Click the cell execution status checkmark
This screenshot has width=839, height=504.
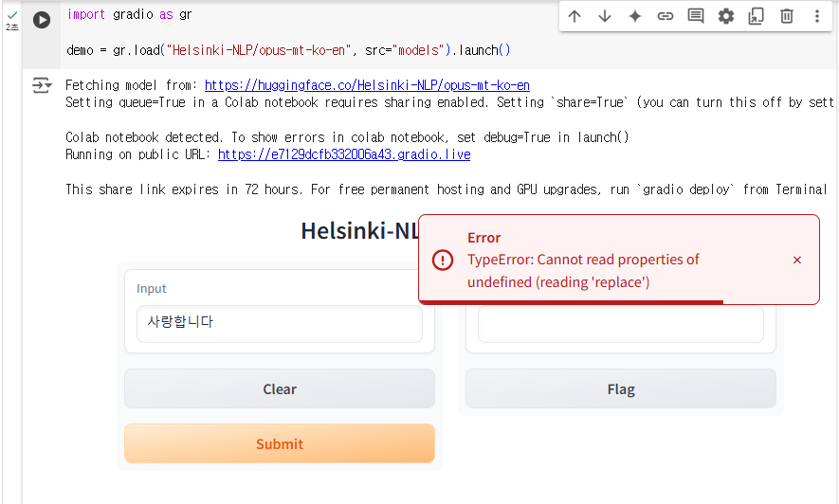pyautogui.click(x=11, y=16)
